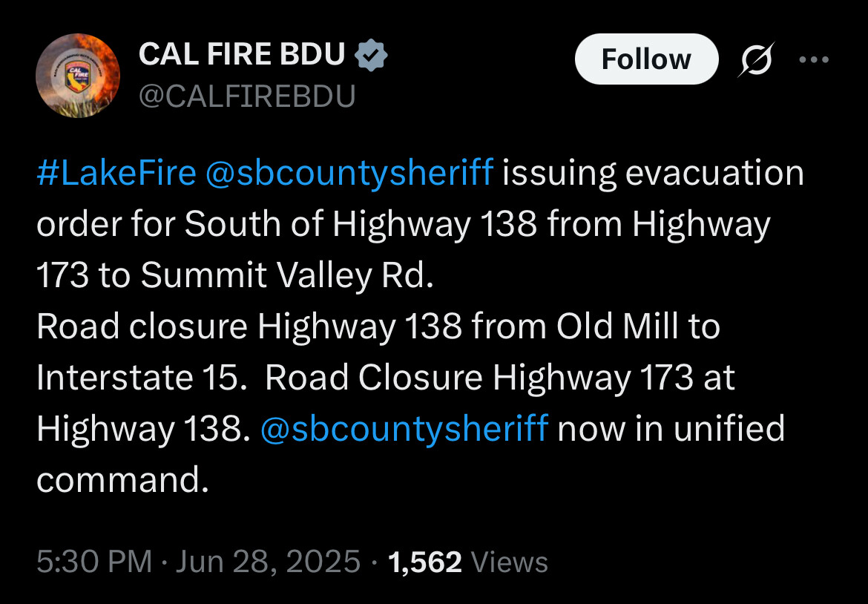868x604 pixels.
Task: Open the 5:30 PM timestamp link
Action: [x=94, y=562]
